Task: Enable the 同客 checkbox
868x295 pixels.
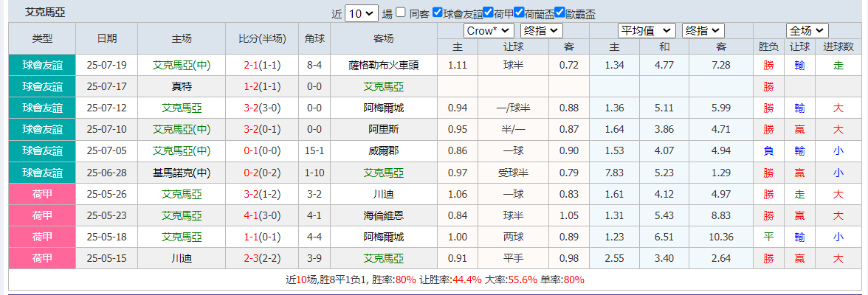Action: pos(400,13)
